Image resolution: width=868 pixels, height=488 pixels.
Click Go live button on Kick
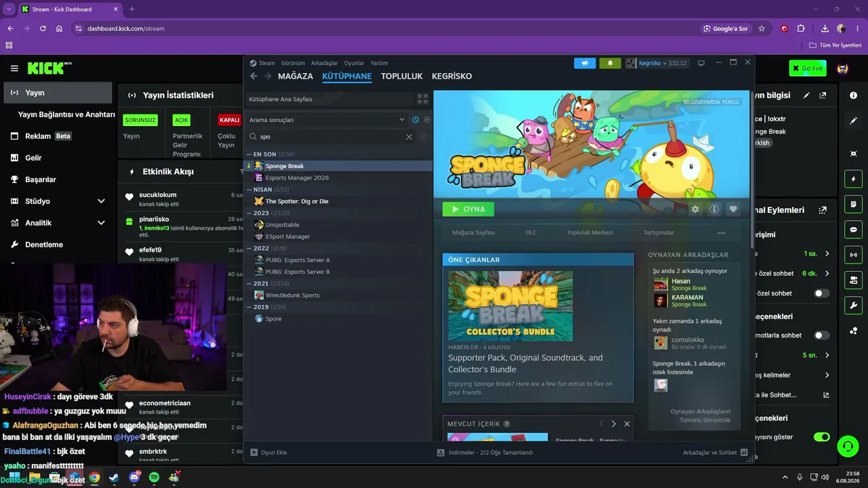tap(808, 68)
